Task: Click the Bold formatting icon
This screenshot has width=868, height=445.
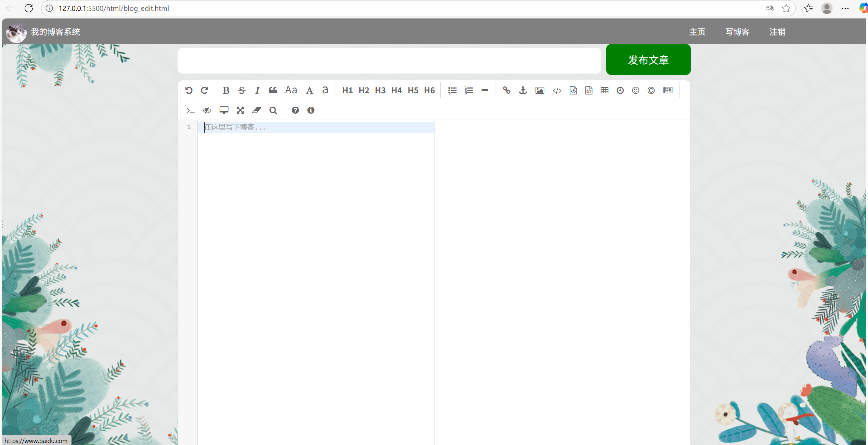Action: click(x=226, y=91)
